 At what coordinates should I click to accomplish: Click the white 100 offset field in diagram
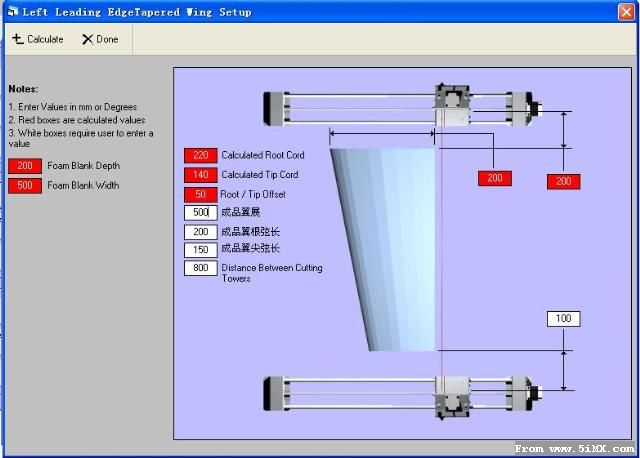pyautogui.click(x=563, y=318)
